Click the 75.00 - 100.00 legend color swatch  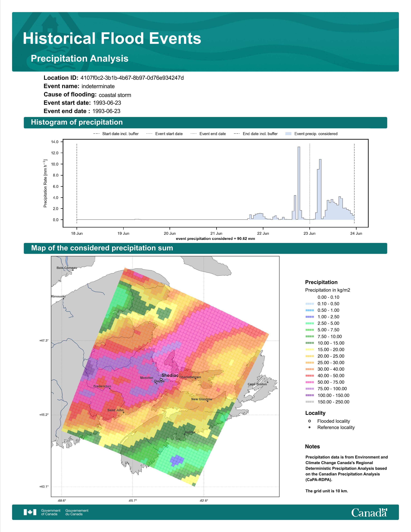point(309,389)
